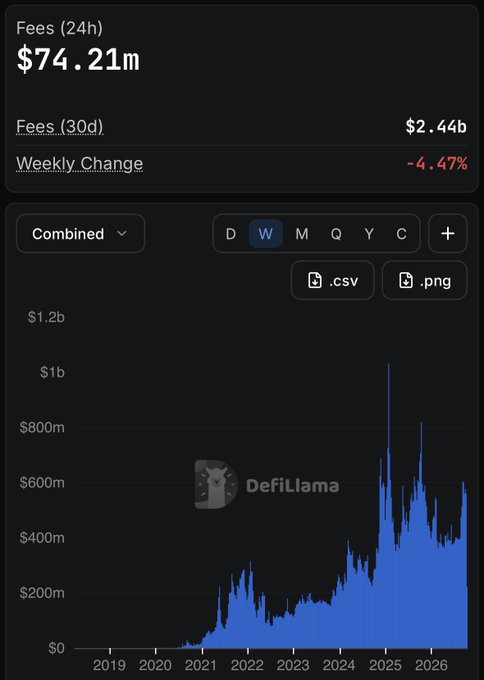Click the chevron arrow beside Combined
This screenshot has height=680, width=484.
click(x=122, y=234)
